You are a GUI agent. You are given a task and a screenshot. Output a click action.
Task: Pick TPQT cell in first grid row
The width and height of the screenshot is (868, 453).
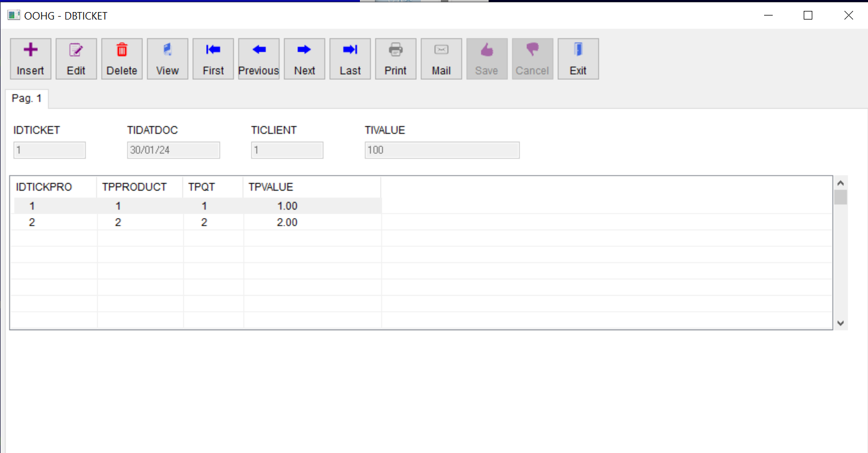pos(214,206)
